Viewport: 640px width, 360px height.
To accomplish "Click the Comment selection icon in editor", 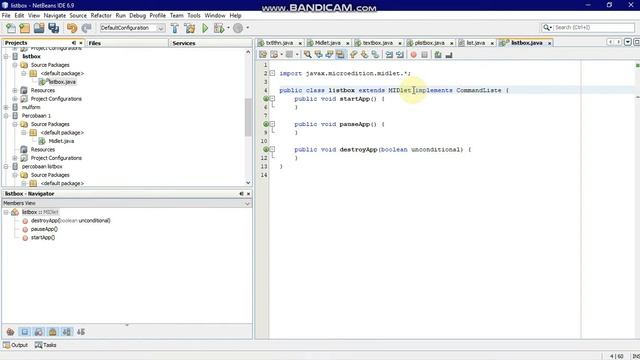I will coord(438,54).
